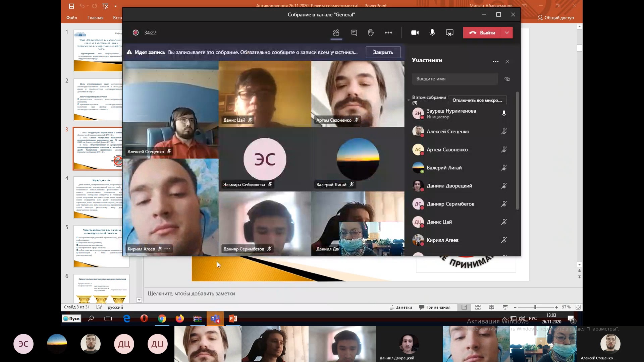This screenshot has height=362, width=644.
Task: Open the Главная ribbon tab
Action: (x=95, y=18)
